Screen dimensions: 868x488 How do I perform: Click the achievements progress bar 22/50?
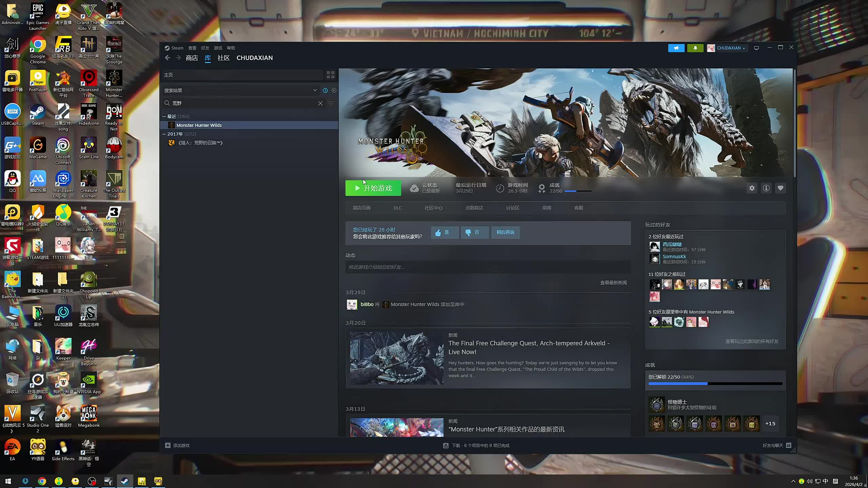pos(578,191)
